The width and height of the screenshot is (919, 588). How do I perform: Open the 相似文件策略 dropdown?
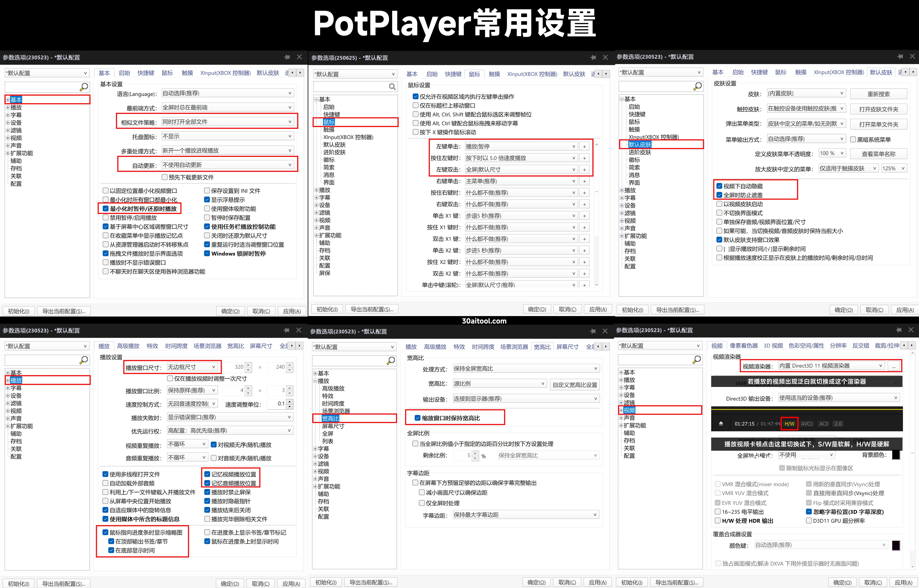pos(228,122)
